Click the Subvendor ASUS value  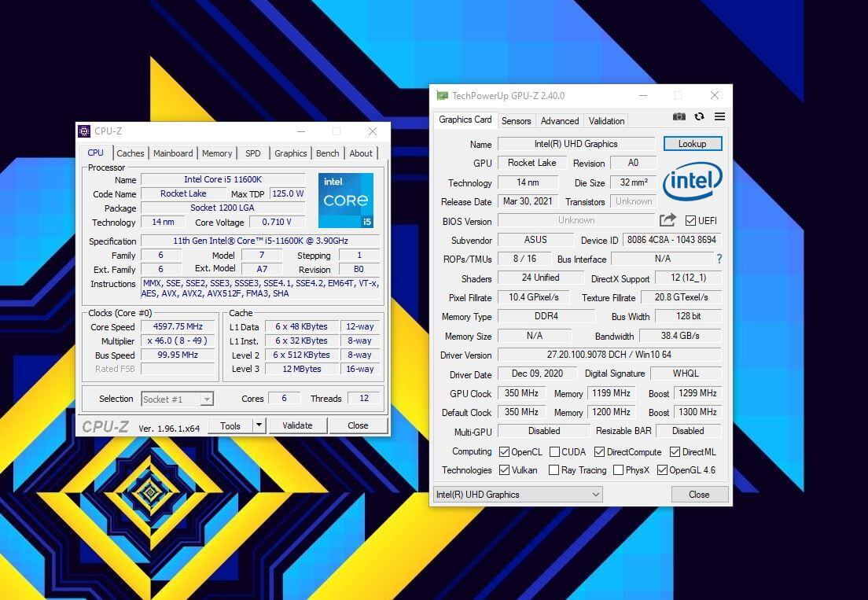pyautogui.click(x=535, y=240)
